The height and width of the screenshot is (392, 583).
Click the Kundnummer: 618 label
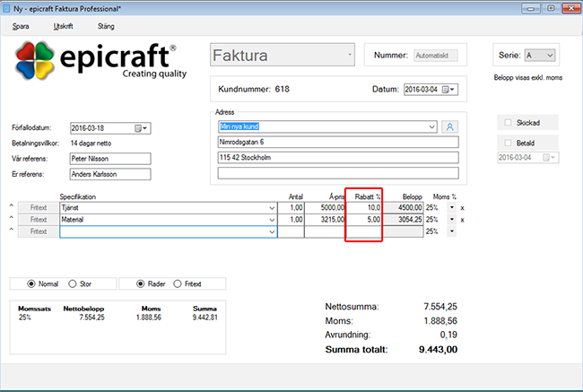click(254, 90)
